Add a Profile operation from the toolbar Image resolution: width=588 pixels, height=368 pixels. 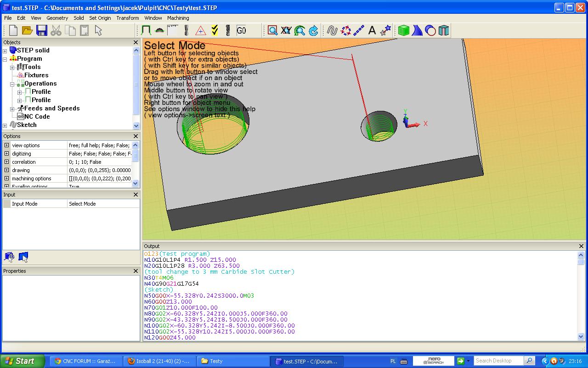pos(146,30)
